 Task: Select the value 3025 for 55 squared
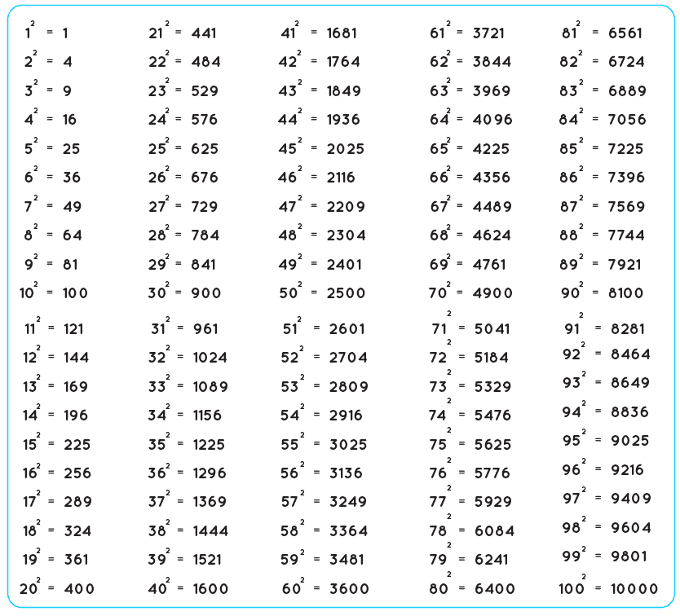click(x=348, y=444)
